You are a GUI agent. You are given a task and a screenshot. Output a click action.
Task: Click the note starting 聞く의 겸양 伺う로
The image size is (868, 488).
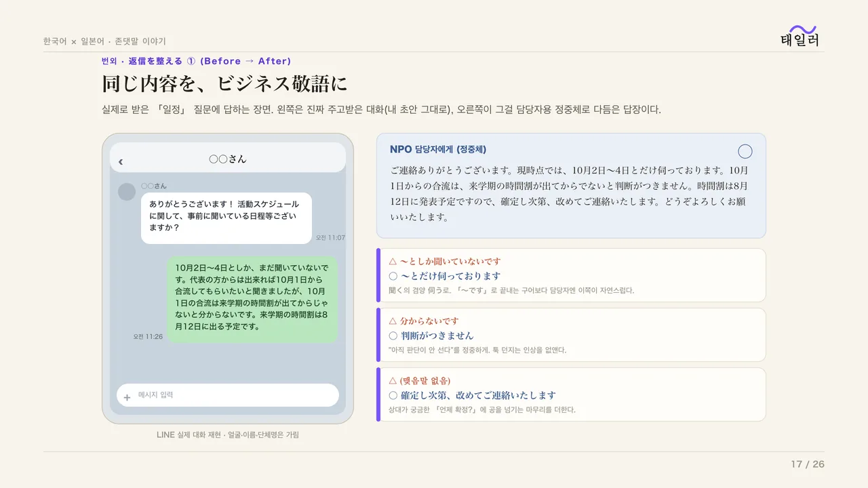(511, 290)
